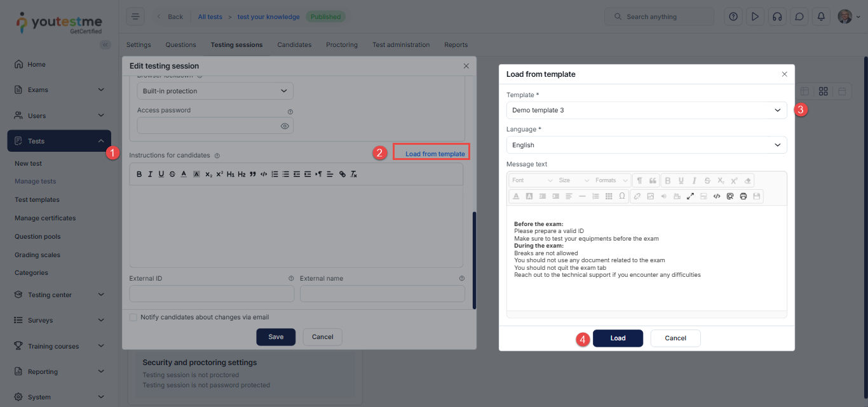
Task: Open source code view in message editor
Action: tap(717, 196)
